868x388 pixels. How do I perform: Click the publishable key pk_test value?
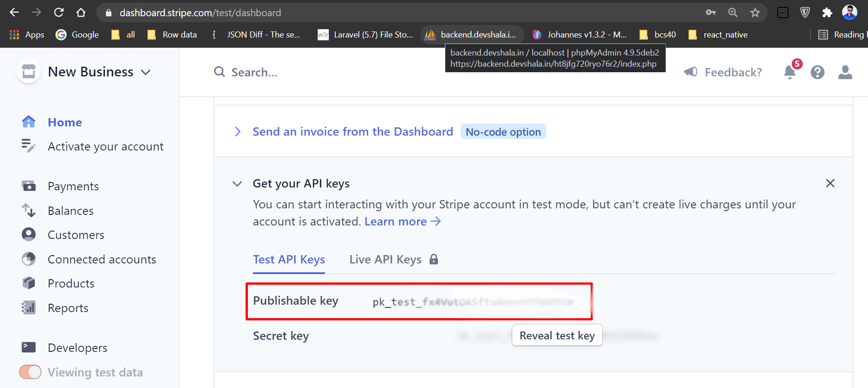(x=474, y=302)
